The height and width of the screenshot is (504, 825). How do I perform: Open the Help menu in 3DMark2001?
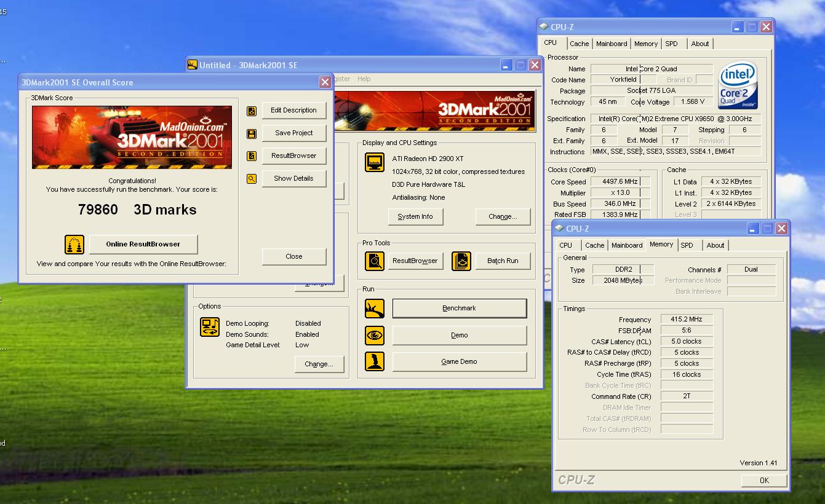tap(364, 79)
